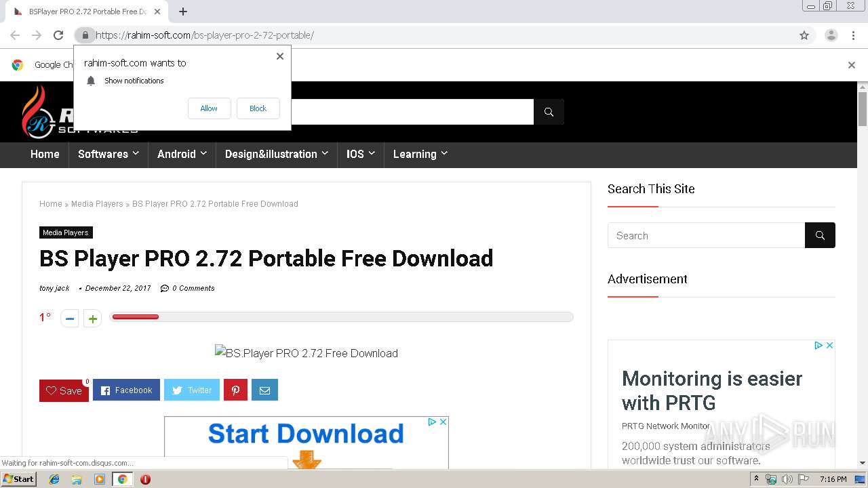The height and width of the screenshot is (488, 868).
Task: Increase the rating with the plus button
Action: (x=92, y=318)
